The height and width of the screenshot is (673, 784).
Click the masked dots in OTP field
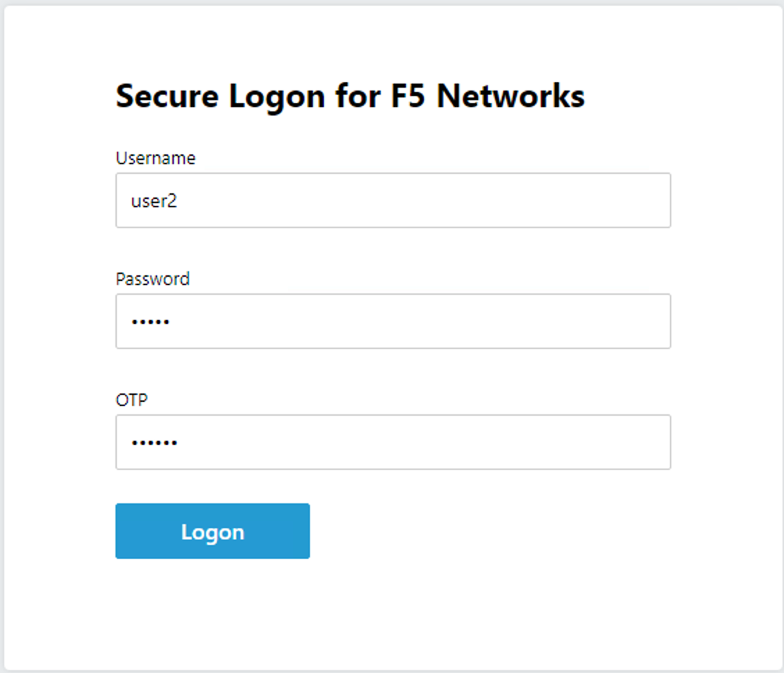pos(154,442)
